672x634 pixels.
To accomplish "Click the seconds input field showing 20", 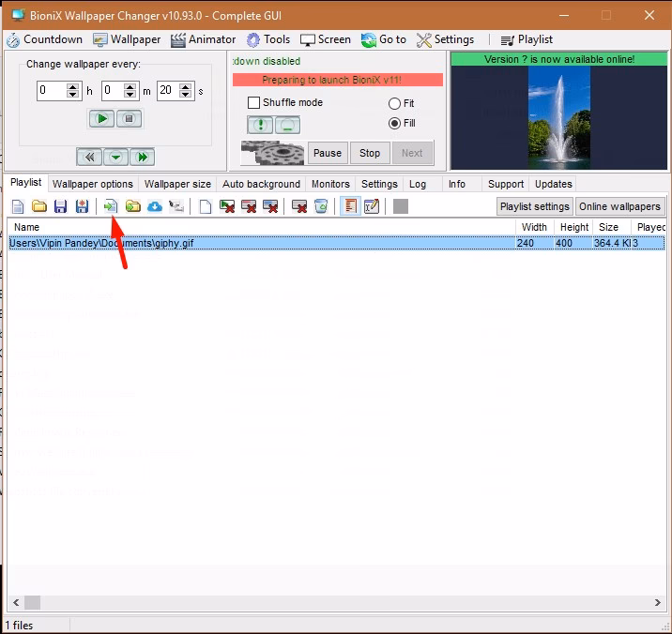I will click(168, 90).
